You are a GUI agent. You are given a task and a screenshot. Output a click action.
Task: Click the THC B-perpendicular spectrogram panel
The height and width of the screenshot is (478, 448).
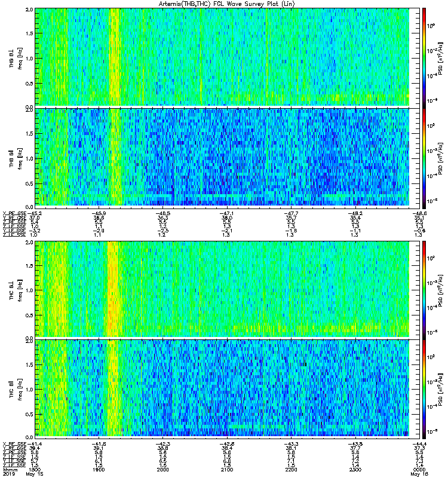click(222, 289)
